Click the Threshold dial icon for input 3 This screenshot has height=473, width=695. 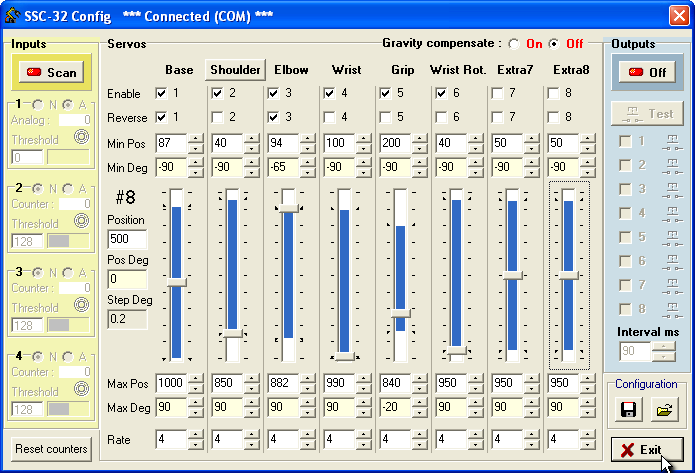click(x=82, y=305)
